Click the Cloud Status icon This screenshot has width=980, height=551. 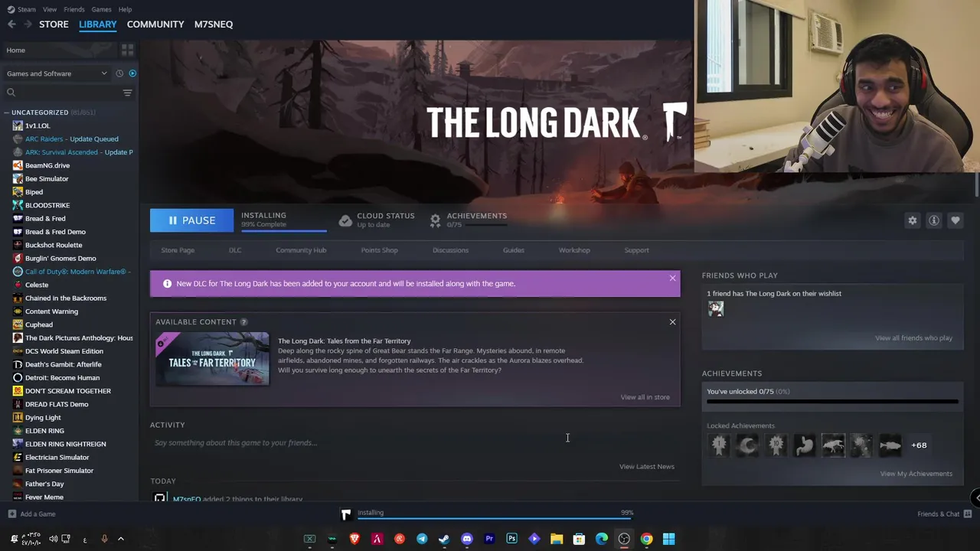click(345, 220)
